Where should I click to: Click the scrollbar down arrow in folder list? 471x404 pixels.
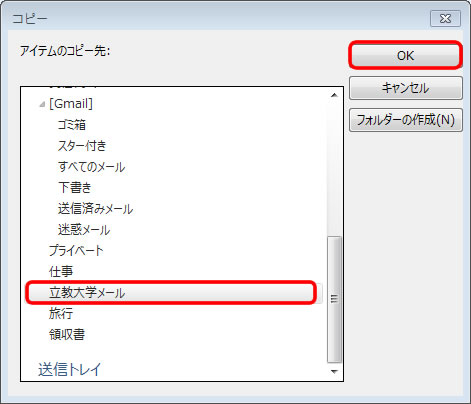coord(334,372)
